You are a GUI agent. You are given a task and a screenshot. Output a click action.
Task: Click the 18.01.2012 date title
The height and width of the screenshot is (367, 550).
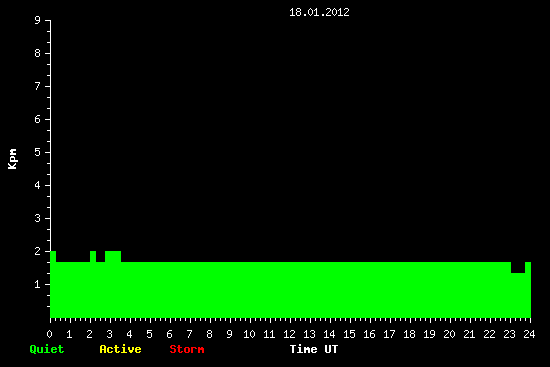click(319, 13)
